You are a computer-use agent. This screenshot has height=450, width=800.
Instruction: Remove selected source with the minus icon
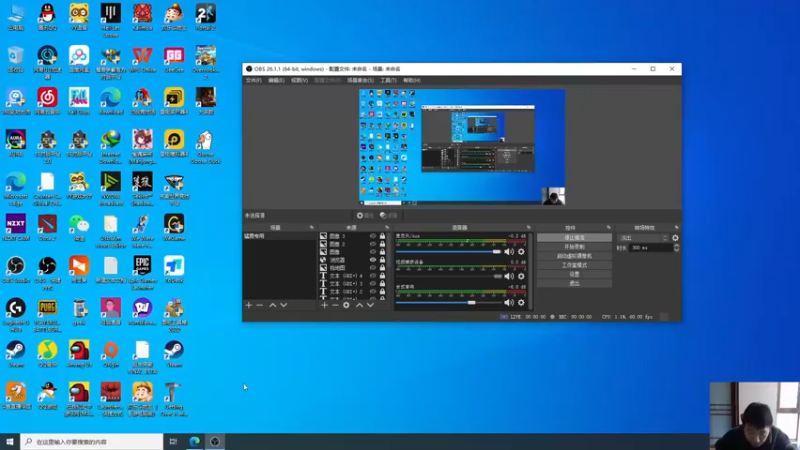(x=335, y=305)
